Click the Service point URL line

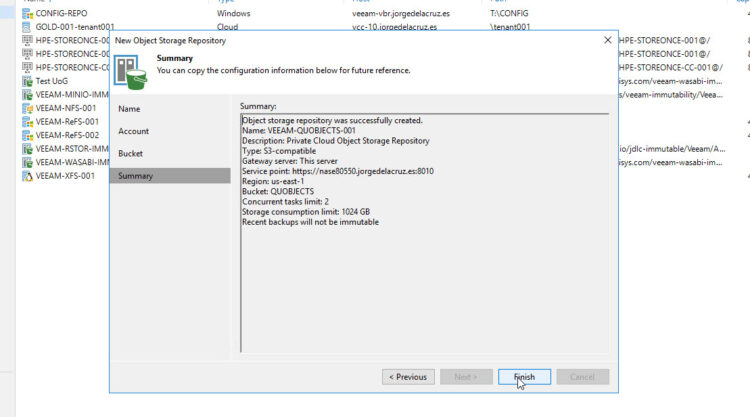point(338,171)
